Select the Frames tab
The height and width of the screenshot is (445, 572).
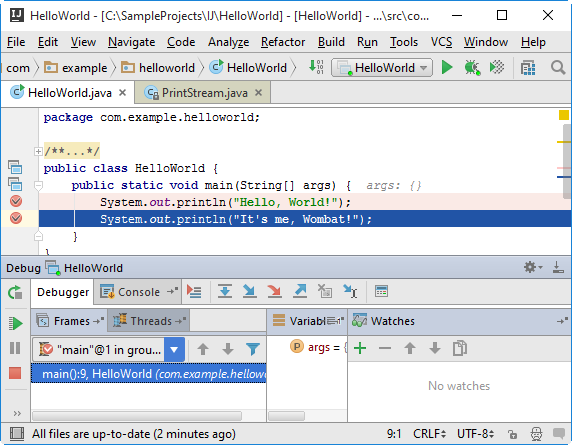(x=69, y=321)
